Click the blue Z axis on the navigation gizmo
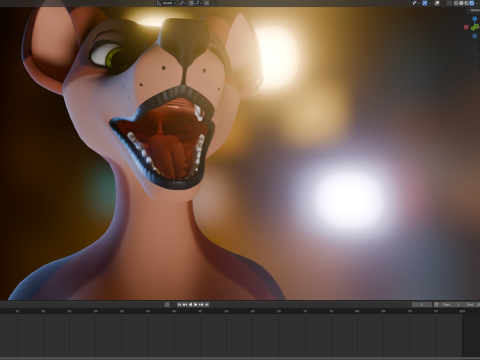This screenshot has height=360, width=480. point(475,18)
